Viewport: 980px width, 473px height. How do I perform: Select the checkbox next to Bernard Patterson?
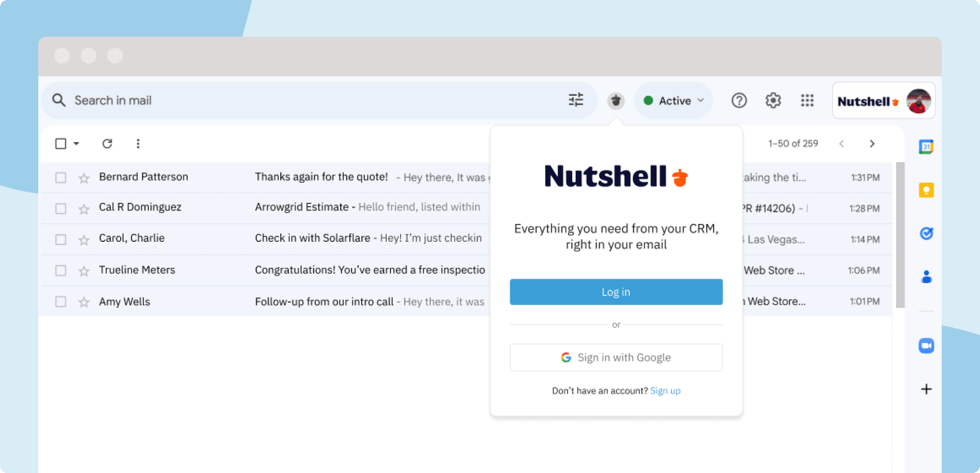point(61,177)
